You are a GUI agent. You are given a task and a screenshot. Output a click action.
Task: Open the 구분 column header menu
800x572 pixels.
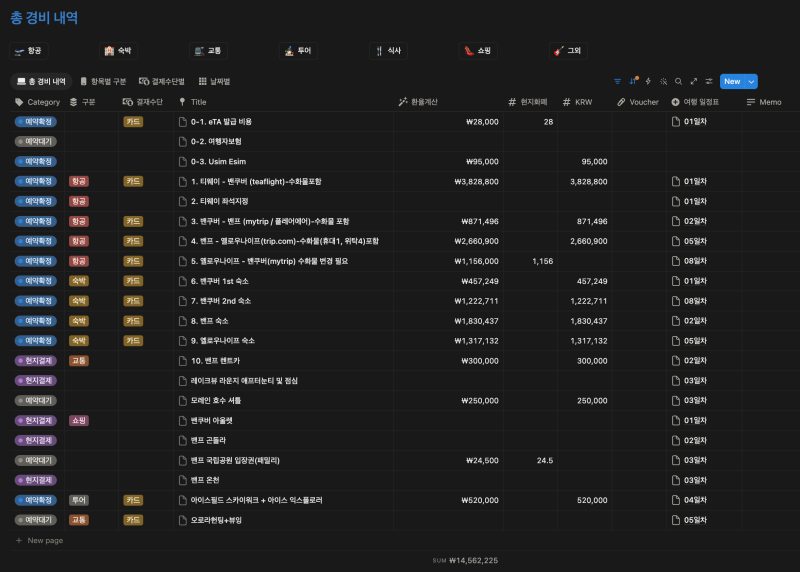tap(83, 102)
